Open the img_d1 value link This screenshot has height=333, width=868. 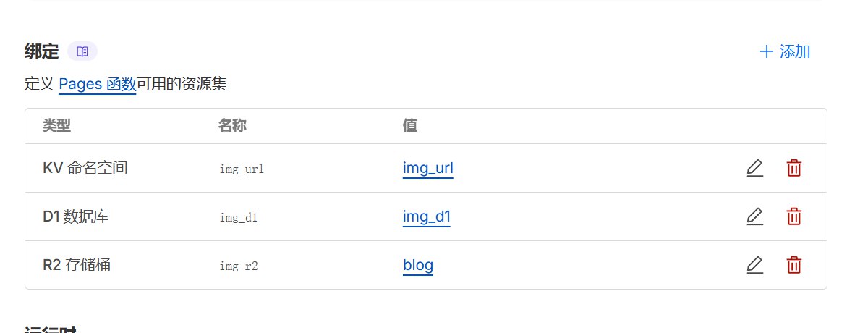tap(426, 216)
